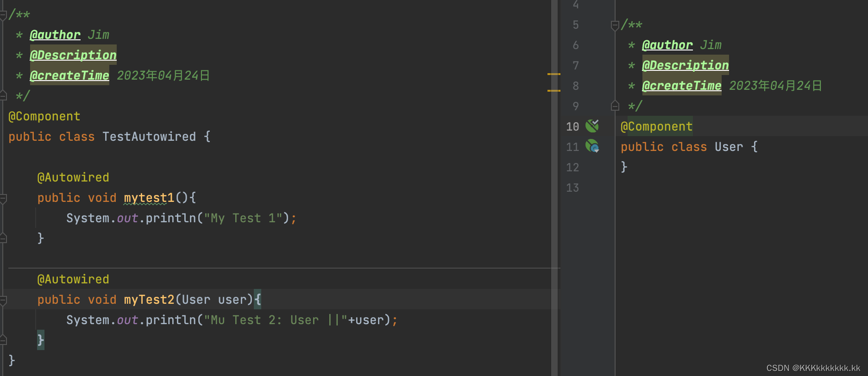Click the @author tag in User class comment
Image resolution: width=868 pixels, height=376 pixels.
(667, 45)
